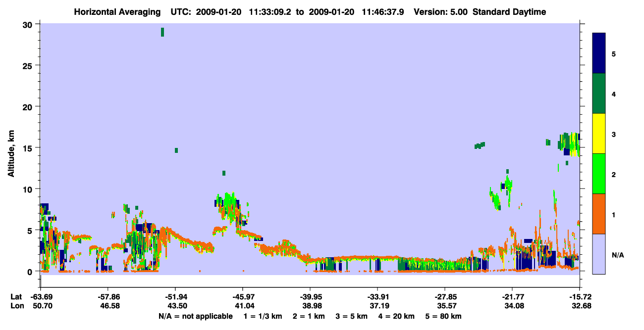Click the cloud cluster near 15 km at right edge

pyautogui.click(x=570, y=144)
